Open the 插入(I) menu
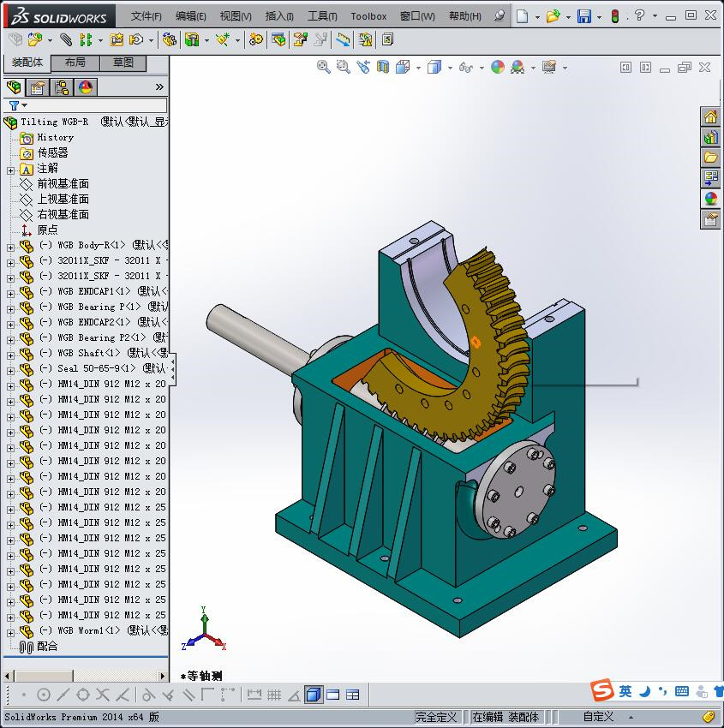 (x=279, y=16)
